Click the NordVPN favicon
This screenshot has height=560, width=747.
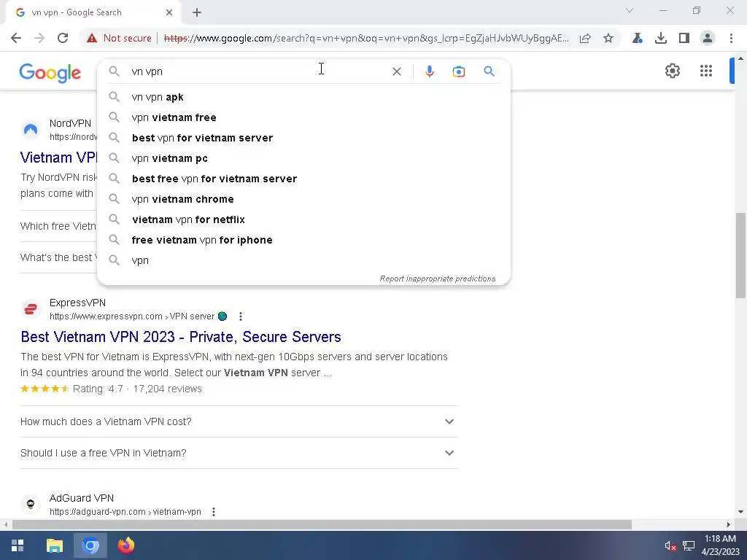click(31, 130)
